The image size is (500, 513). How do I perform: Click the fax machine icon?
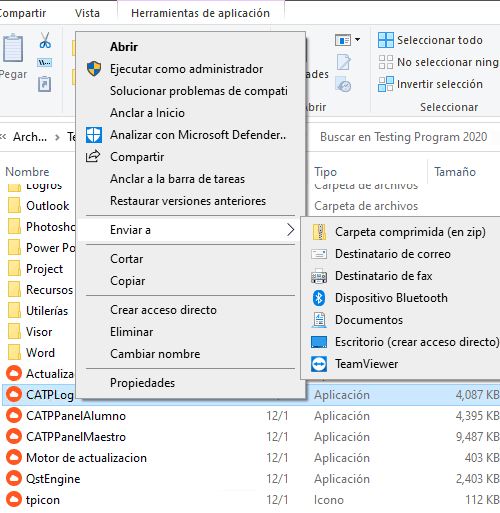click(319, 276)
